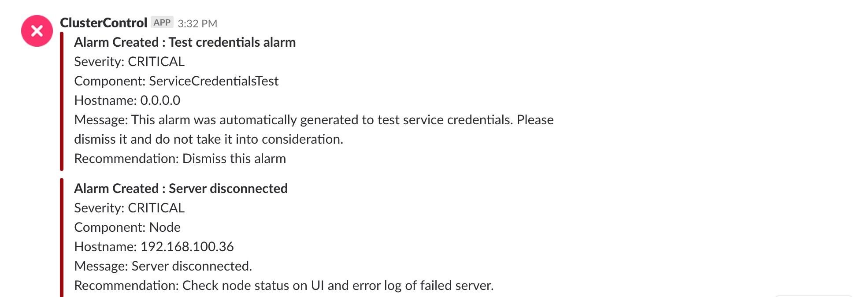Viewport: 868px width, 297px height.
Task: Click the Component: Node line
Action: [127, 227]
